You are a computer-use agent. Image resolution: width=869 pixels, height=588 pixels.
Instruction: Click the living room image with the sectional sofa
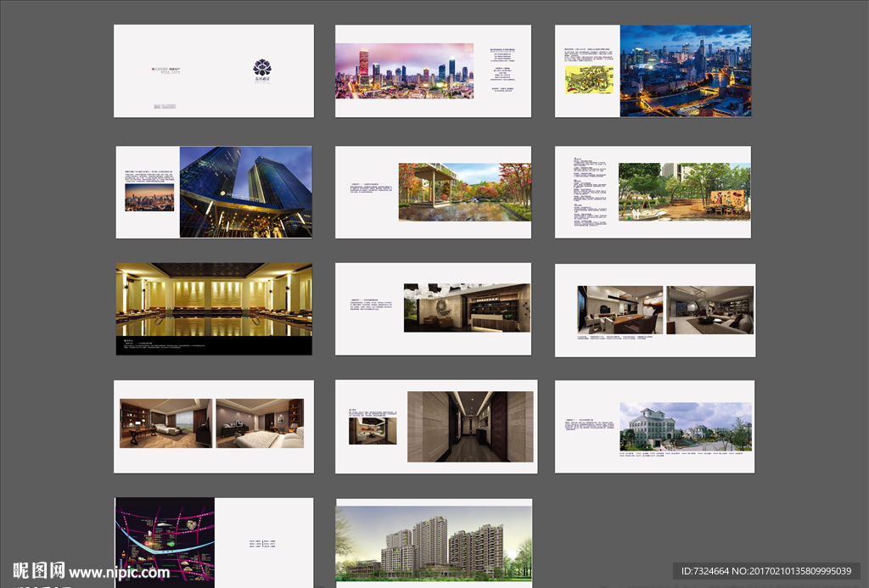709,310
